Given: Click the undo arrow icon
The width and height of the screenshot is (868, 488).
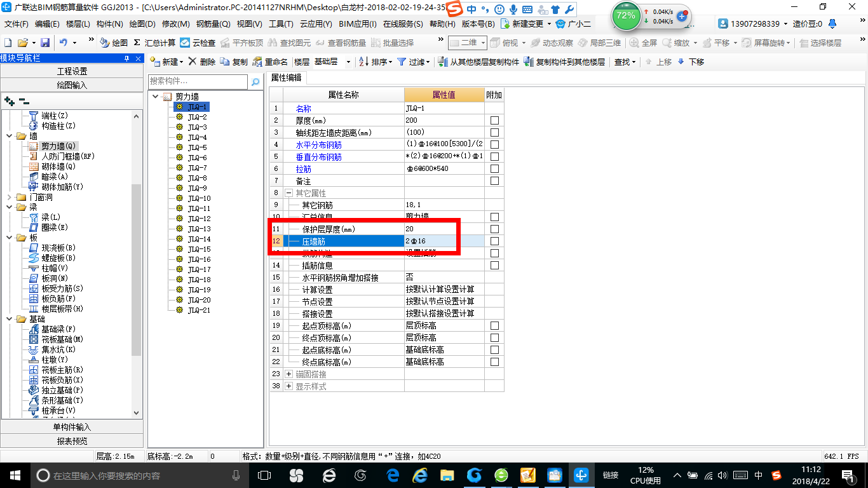Looking at the screenshot, I should (64, 43).
